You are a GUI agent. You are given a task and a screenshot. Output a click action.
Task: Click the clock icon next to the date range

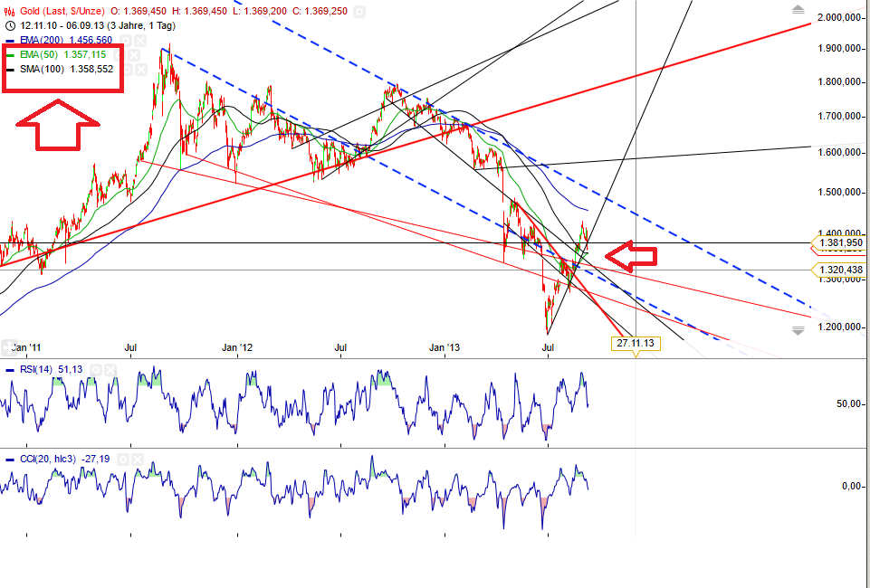(10, 24)
